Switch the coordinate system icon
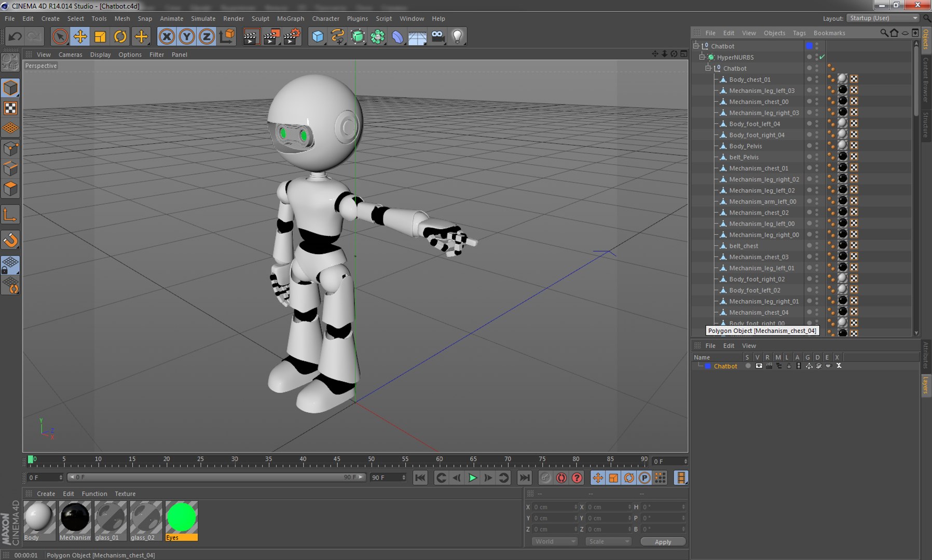The height and width of the screenshot is (560, 932). click(227, 36)
